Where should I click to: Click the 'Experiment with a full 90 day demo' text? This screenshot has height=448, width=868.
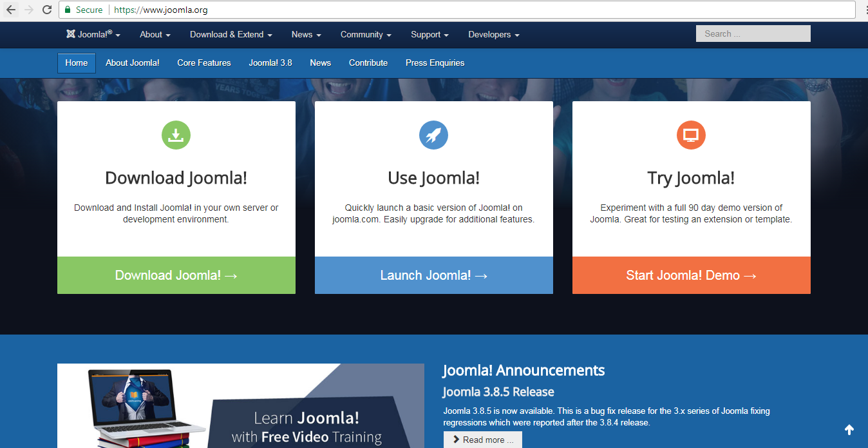tap(691, 213)
